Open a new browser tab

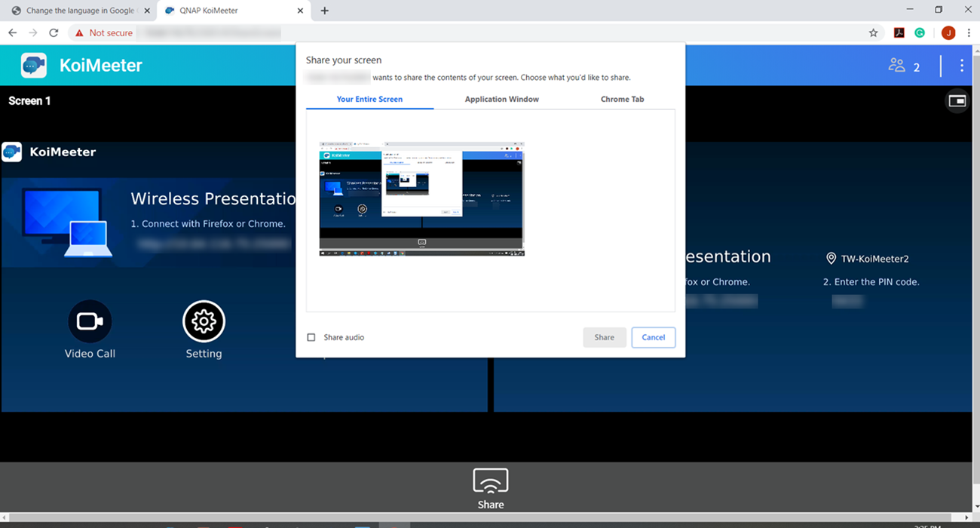324,11
